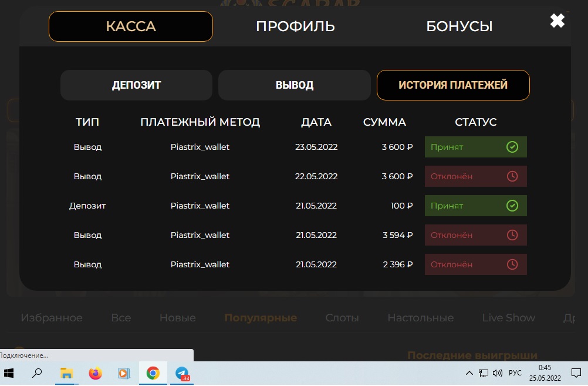Open the Слоты games category
Screen dimensions: 588x386
point(342,318)
